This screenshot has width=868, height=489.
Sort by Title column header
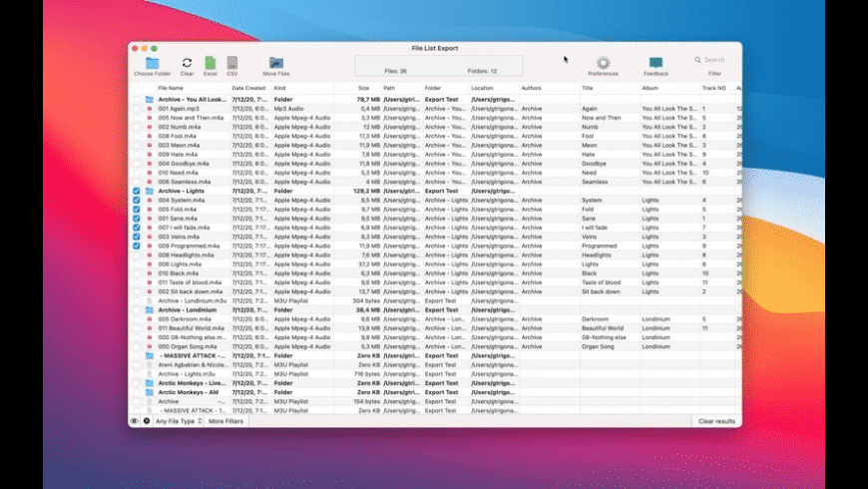click(x=588, y=88)
